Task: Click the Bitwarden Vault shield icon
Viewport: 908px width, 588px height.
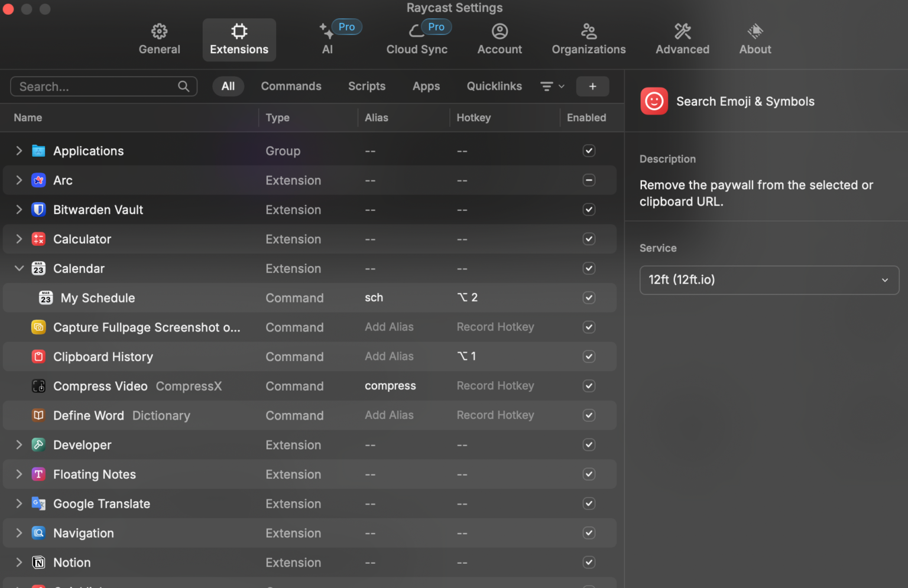Action: point(38,210)
